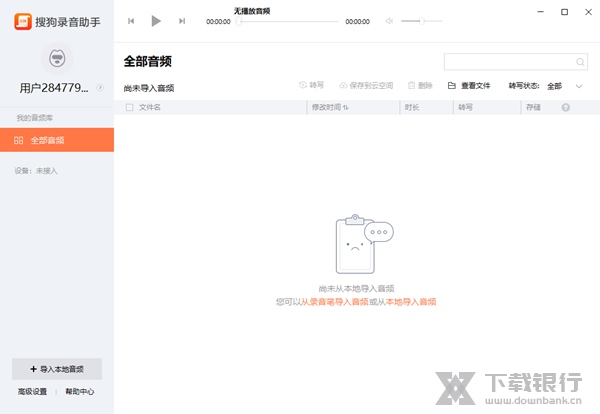Image resolution: width=600 pixels, height=414 pixels.
Task: Click the volume slider
Action: pos(421,20)
